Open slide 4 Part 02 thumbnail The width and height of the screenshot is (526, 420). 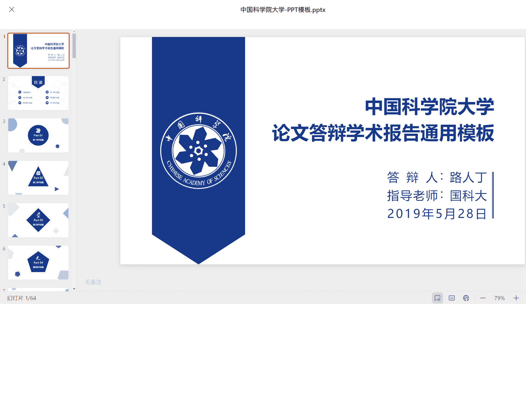point(38,178)
